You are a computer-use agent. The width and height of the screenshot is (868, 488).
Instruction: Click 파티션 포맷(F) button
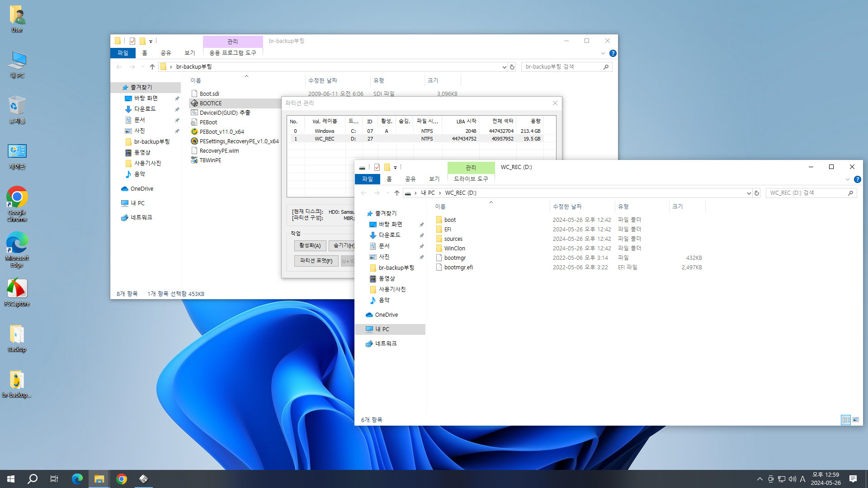click(316, 261)
